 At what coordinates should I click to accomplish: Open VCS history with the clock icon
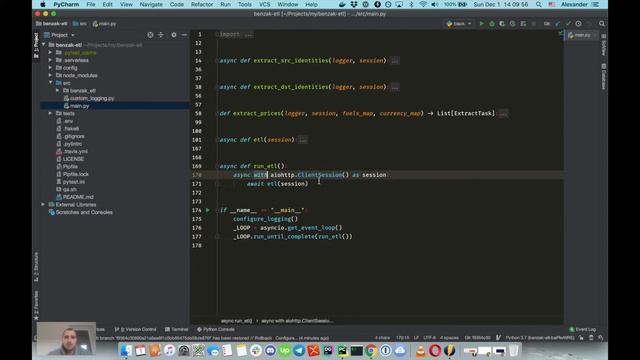pos(578,24)
